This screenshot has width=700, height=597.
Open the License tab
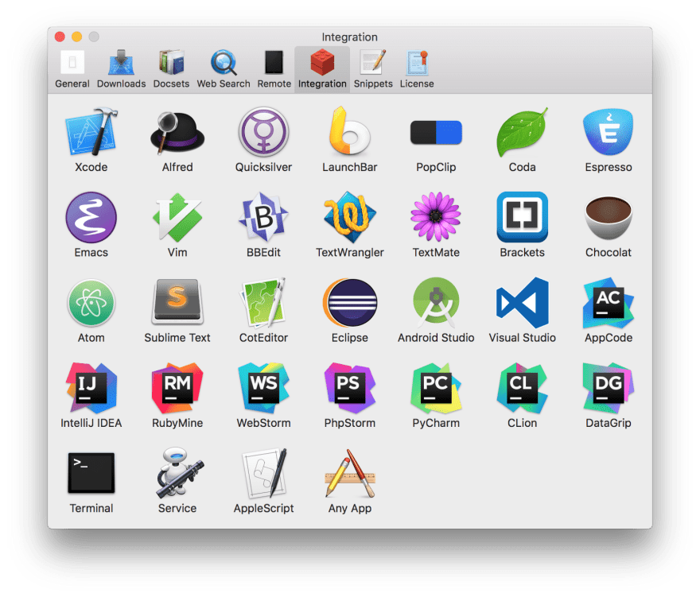pyautogui.click(x=417, y=69)
